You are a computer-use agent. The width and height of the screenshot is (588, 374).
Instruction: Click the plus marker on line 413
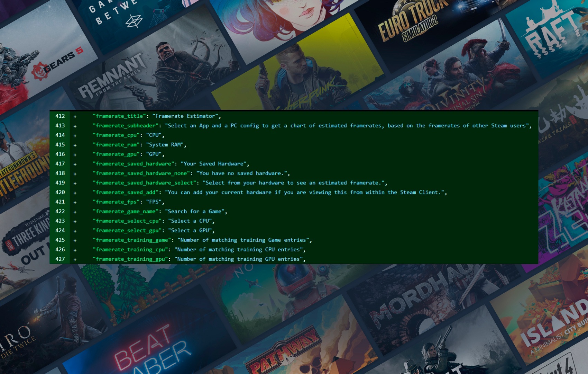(x=75, y=126)
